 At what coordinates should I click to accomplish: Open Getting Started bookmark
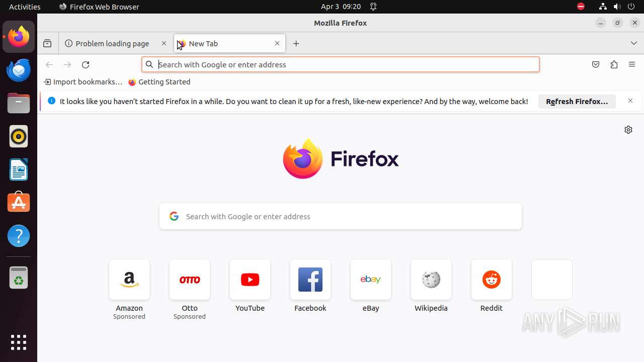click(159, 82)
